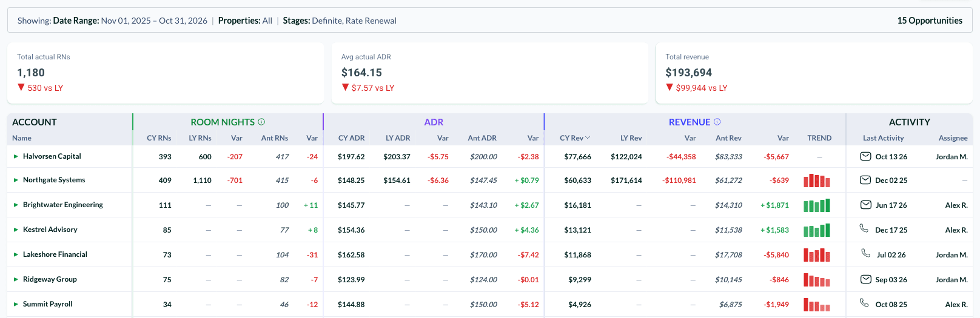
Task: Click email activity icon for Northgate Systems
Action: 865,180
